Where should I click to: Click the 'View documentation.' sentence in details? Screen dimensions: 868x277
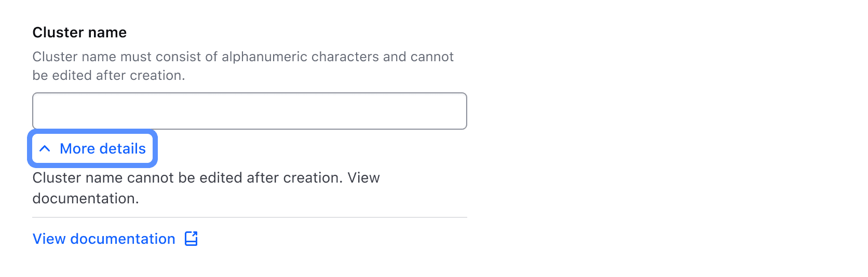[x=86, y=199]
